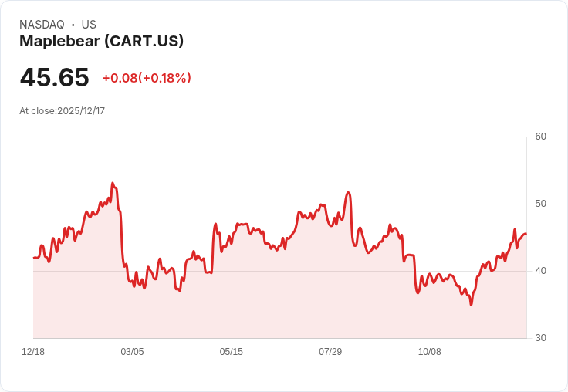Select the 05/15 date on x-axis
The image size is (568, 392).
pyautogui.click(x=231, y=352)
